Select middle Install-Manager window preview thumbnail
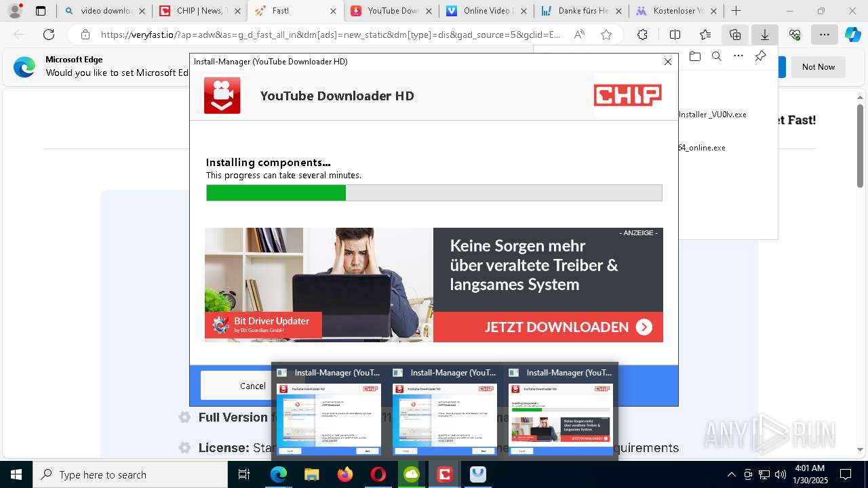Image resolution: width=868 pixels, height=488 pixels. pyautogui.click(x=445, y=420)
